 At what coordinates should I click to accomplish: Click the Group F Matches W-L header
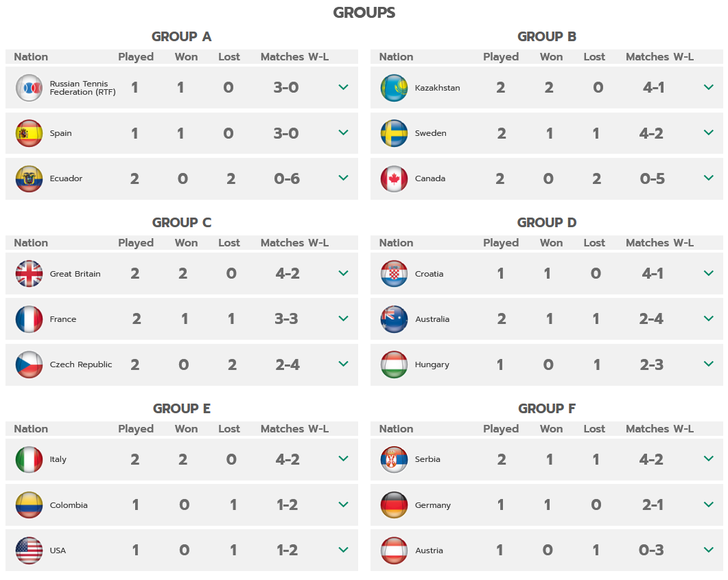660,428
